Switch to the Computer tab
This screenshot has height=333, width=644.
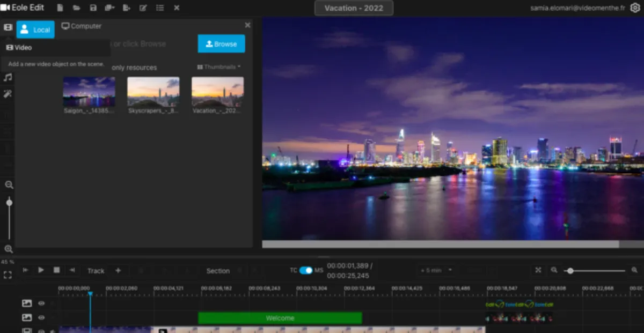coord(82,26)
